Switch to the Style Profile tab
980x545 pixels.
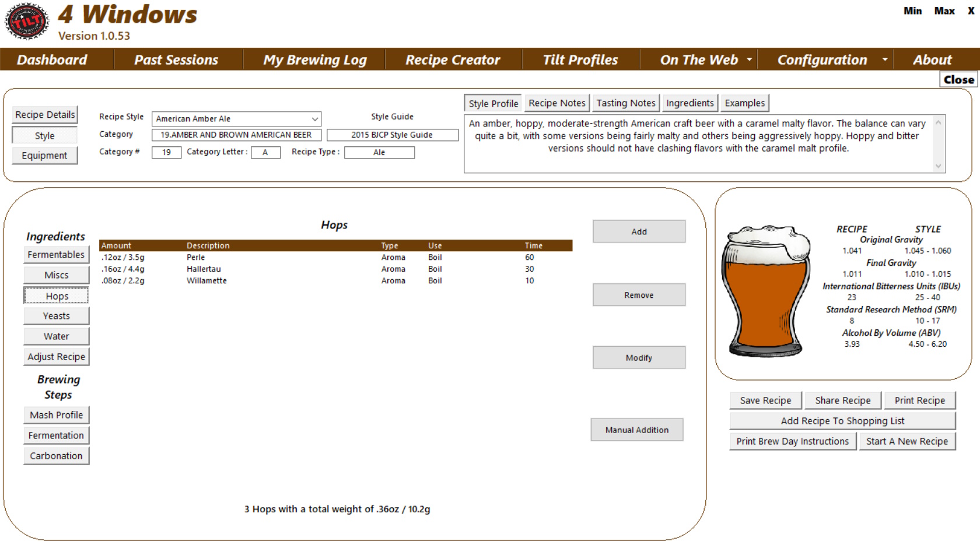(x=494, y=103)
